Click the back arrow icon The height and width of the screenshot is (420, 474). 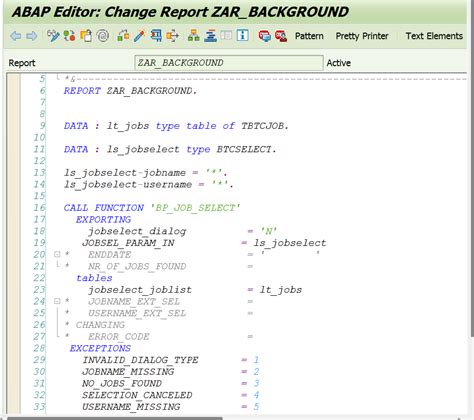[16, 36]
